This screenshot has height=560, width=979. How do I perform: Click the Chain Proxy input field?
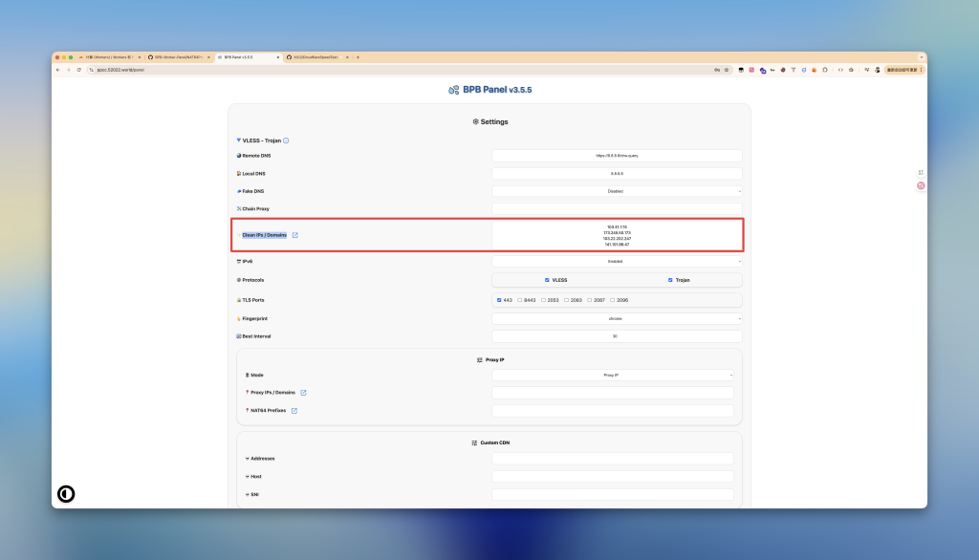coord(617,208)
